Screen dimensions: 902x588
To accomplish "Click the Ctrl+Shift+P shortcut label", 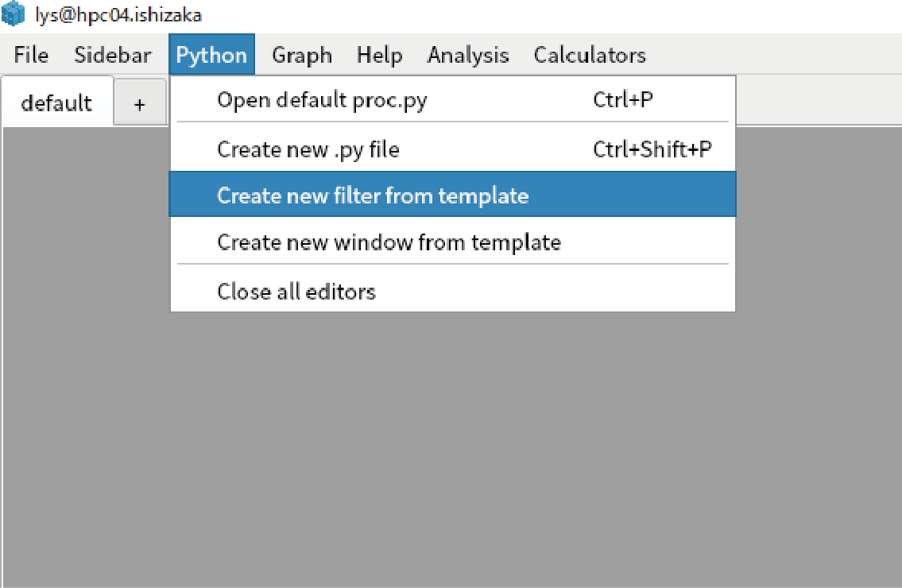I will [x=652, y=149].
